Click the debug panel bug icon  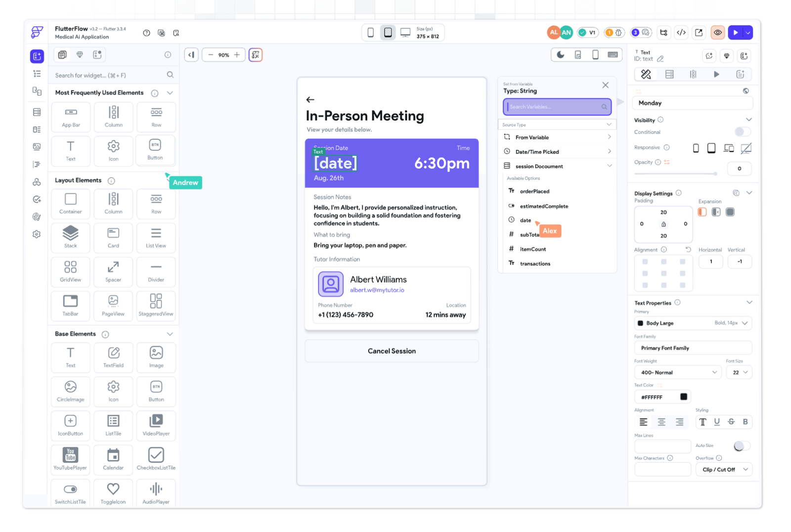(x=617, y=32)
